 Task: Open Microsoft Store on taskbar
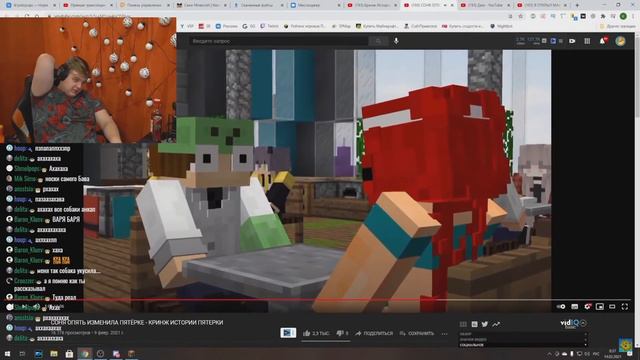pos(69,354)
